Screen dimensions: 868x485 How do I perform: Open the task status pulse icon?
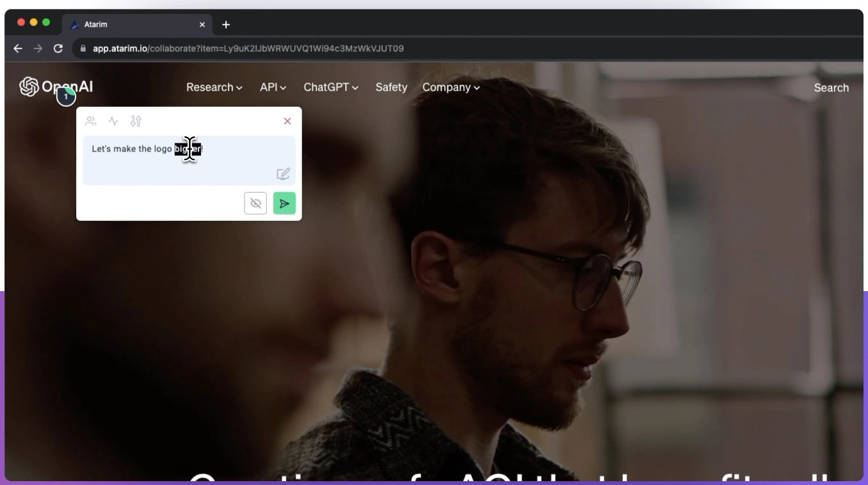pos(113,121)
